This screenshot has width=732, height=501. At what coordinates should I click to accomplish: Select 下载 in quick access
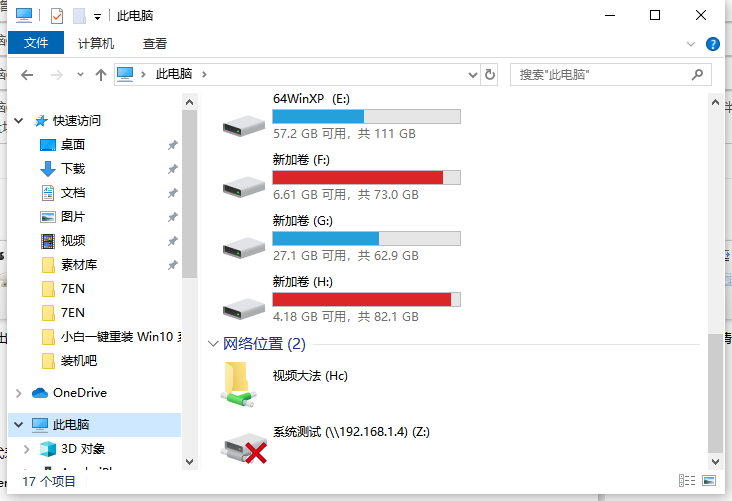click(73, 168)
